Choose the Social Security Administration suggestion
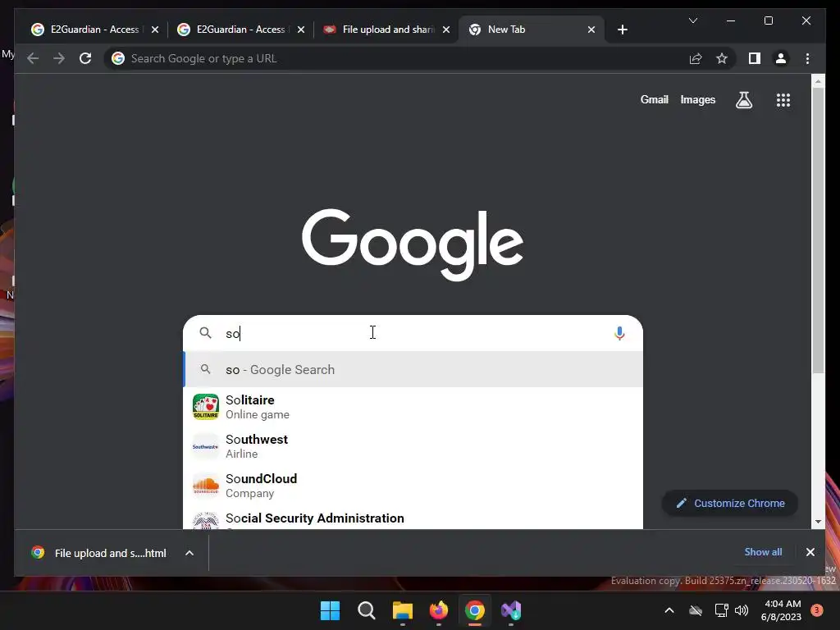This screenshot has height=630, width=840. 413,518
